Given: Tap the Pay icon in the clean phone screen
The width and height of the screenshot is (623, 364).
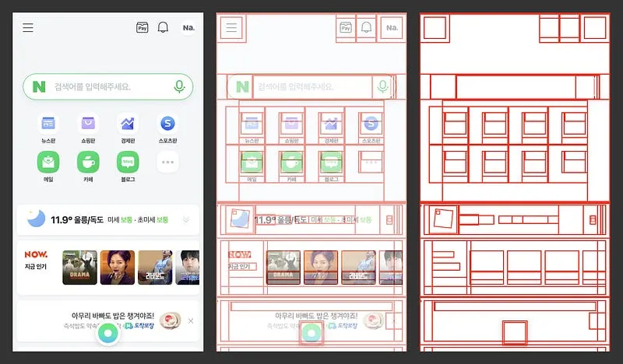Looking at the screenshot, I should pyautogui.click(x=143, y=27).
